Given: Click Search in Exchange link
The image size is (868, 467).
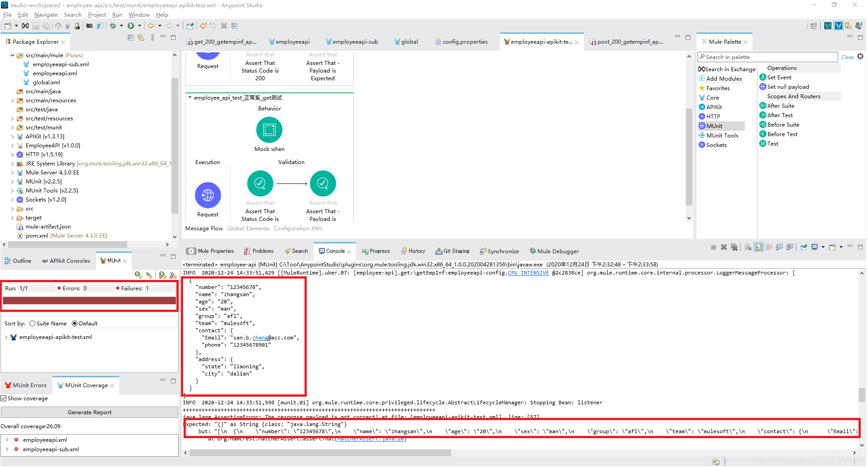Looking at the screenshot, I should click(x=727, y=69).
